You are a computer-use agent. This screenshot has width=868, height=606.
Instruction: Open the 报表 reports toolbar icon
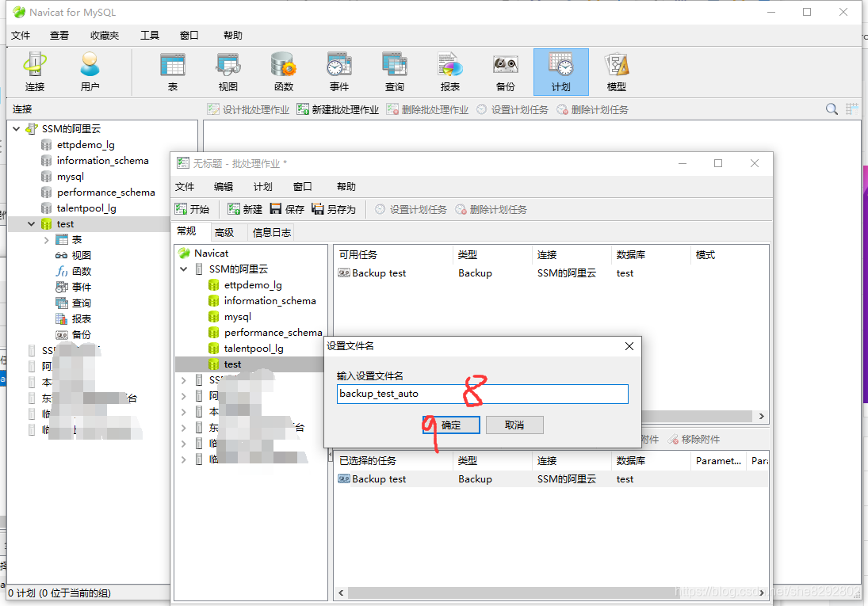tap(449, 72)
